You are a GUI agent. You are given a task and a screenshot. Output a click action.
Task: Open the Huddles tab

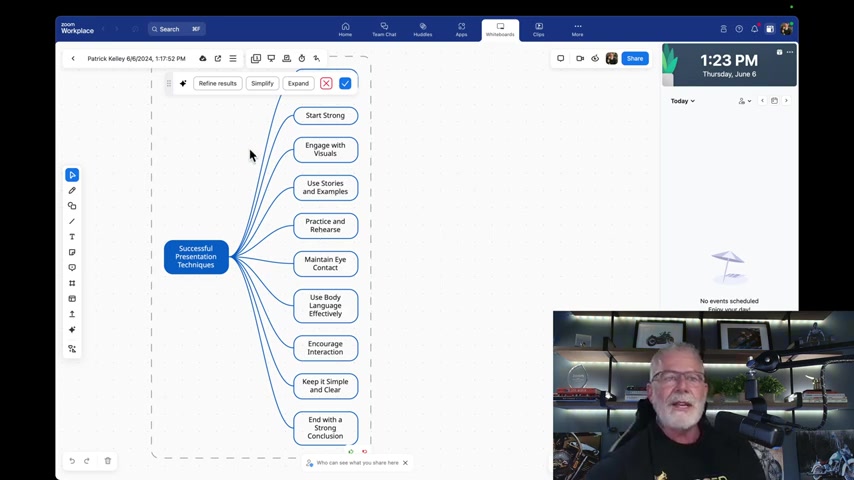click(423, 29)
